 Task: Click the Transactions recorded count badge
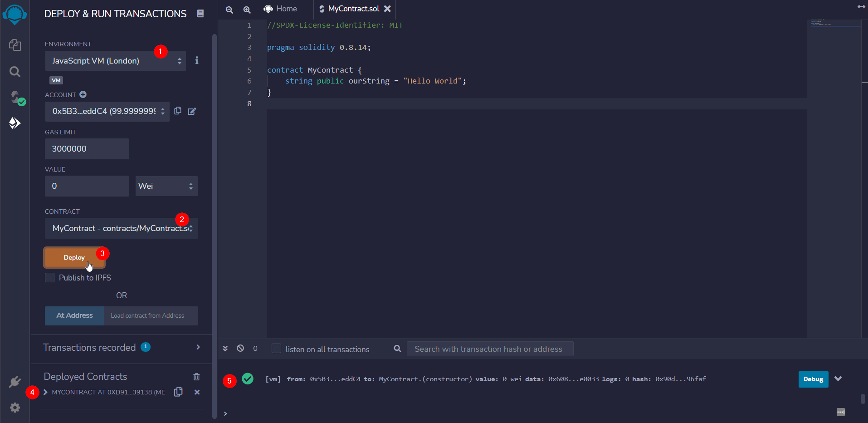coord(146,347)
